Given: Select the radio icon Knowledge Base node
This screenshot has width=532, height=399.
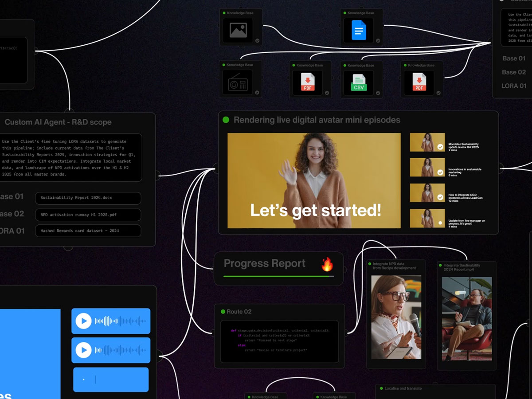Looking at the screenshot, I should [x=238, y=82].
